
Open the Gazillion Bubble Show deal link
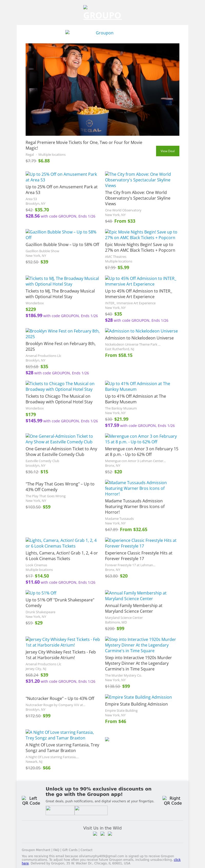(61, 235)
